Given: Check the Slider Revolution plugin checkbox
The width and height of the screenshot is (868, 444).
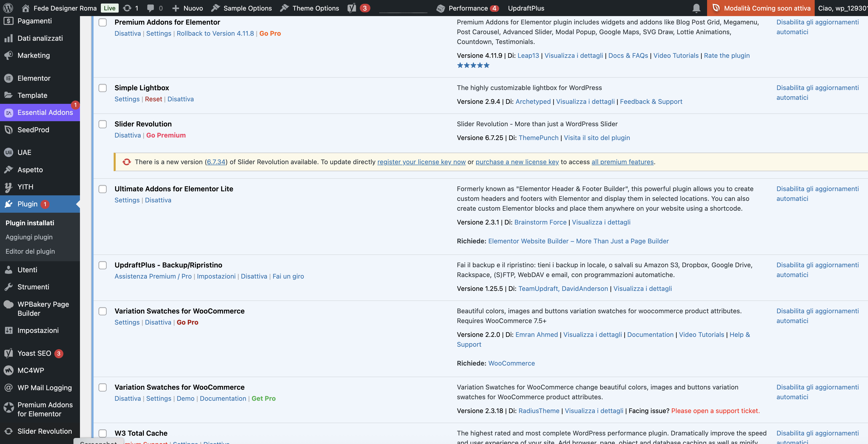Looking at the screenshot, I should tap(102, 124).
